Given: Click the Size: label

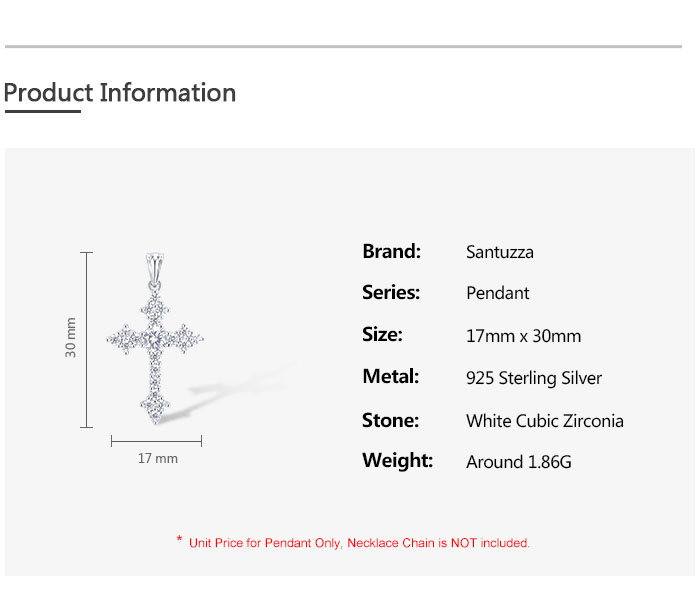Looking at the screenshot, I should pyautogui.click(x=382, y=335).
